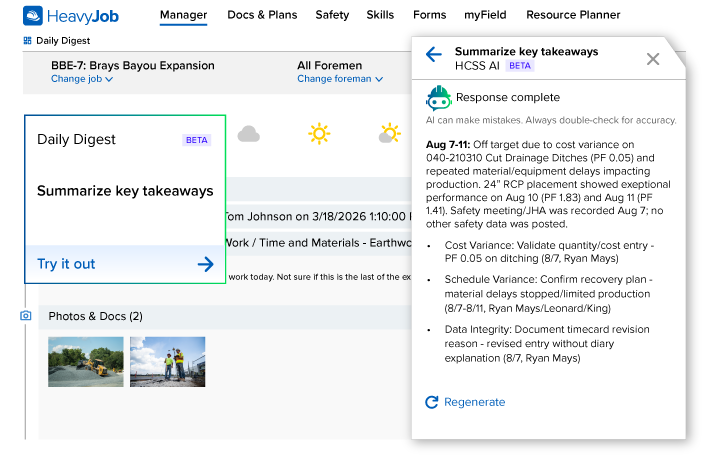Click the Regenerate refresh icon
Viewport: 709px width, 474px height.
pos(432,402)
